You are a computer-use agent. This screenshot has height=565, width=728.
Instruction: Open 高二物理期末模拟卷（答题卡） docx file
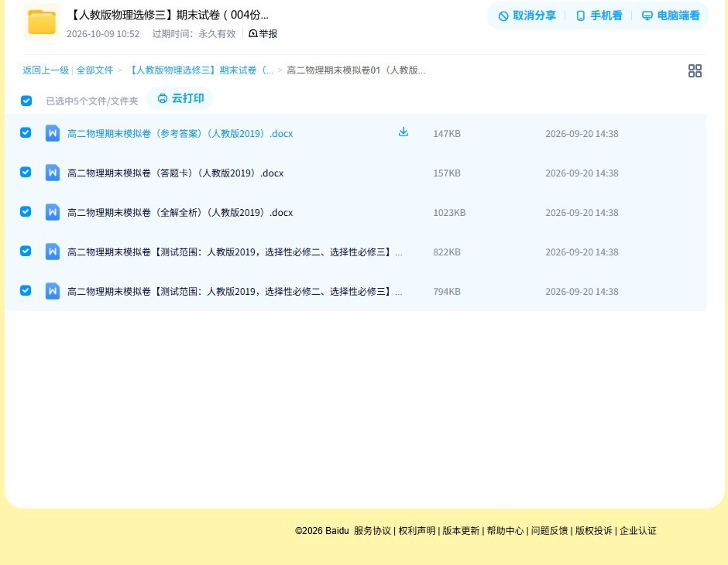176,173
